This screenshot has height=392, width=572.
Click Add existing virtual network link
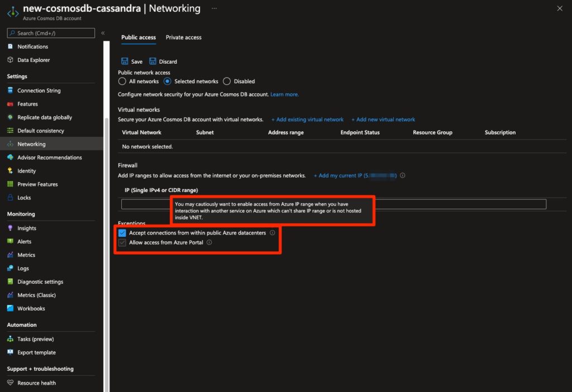click(307, 119)
